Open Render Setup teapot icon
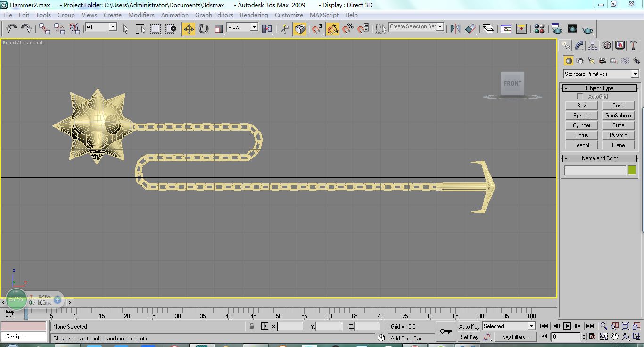 pos(557,29)
